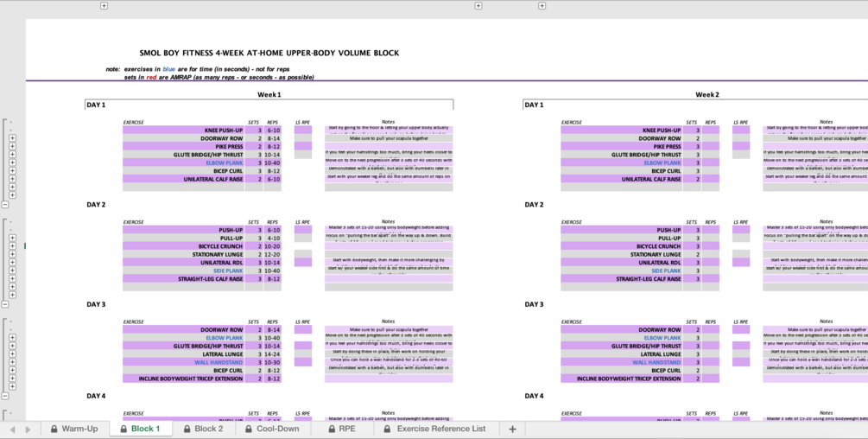Select Week 1 Day 1 'Make sure to pull your scapula together' note
The image size is (868, 439).
click(389, 138)
